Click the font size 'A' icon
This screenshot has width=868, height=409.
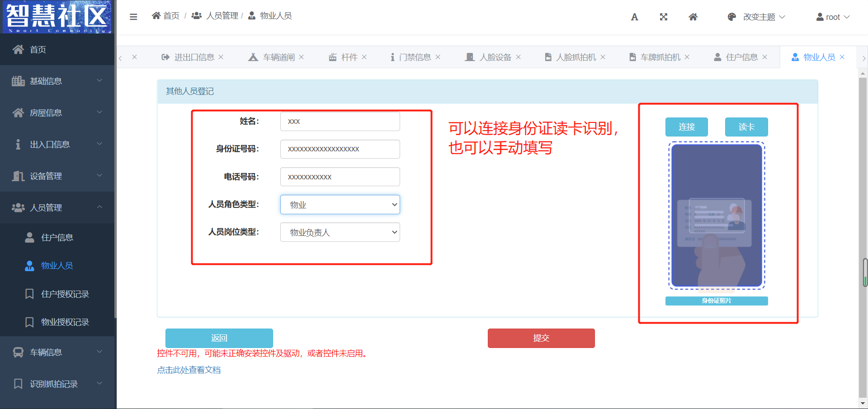634,17
